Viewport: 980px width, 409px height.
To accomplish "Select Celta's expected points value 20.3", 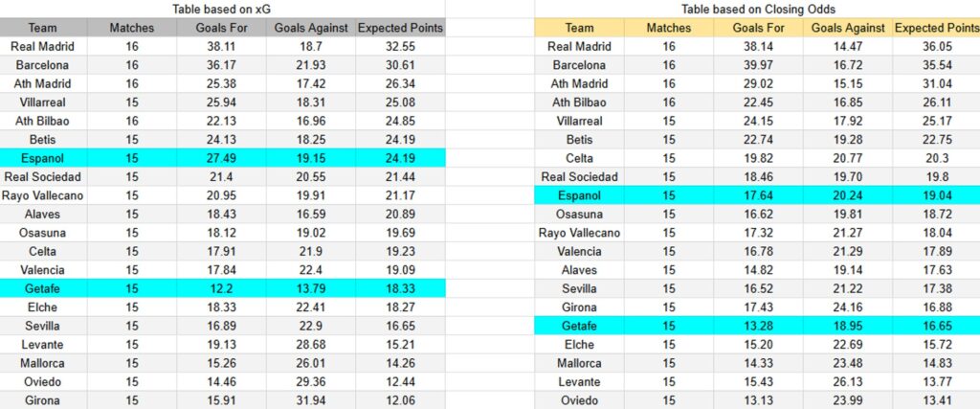I will tap(937, 158).
